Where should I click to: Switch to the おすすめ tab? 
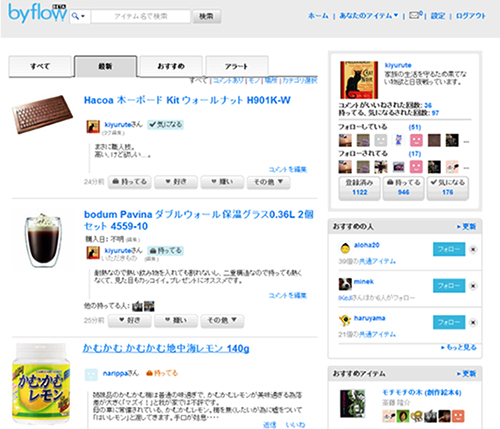coord(171,66)
